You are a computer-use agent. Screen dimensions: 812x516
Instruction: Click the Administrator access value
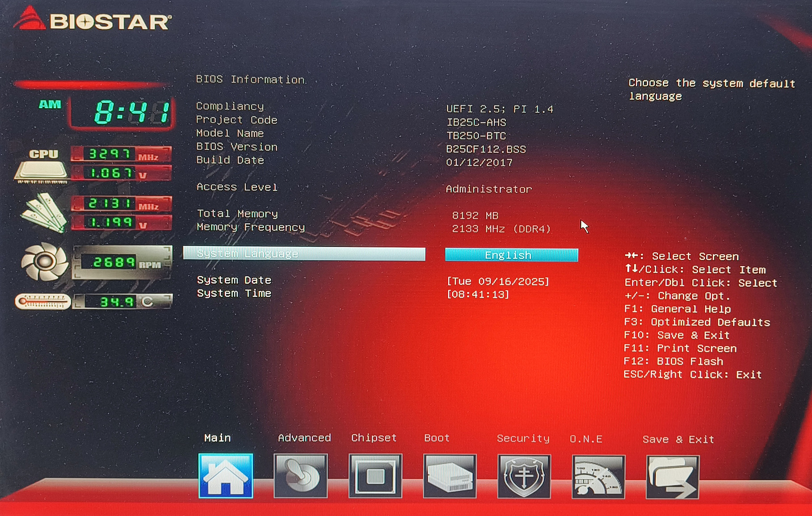pyautogui.click(x=489, y=189)
